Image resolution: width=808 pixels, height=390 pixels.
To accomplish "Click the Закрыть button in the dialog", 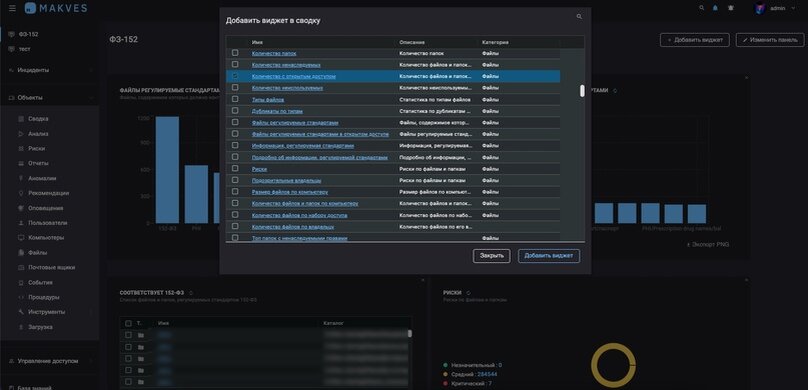I will coord(492,256).
